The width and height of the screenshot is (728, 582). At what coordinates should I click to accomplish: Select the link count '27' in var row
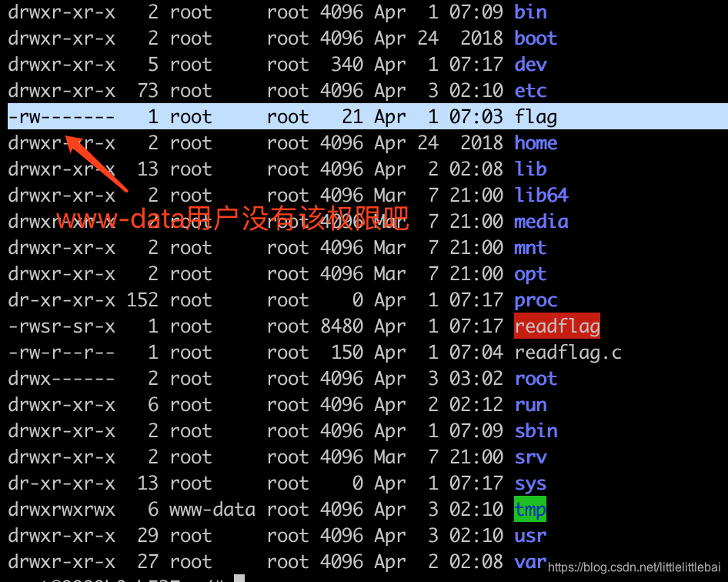click(148, 562)
